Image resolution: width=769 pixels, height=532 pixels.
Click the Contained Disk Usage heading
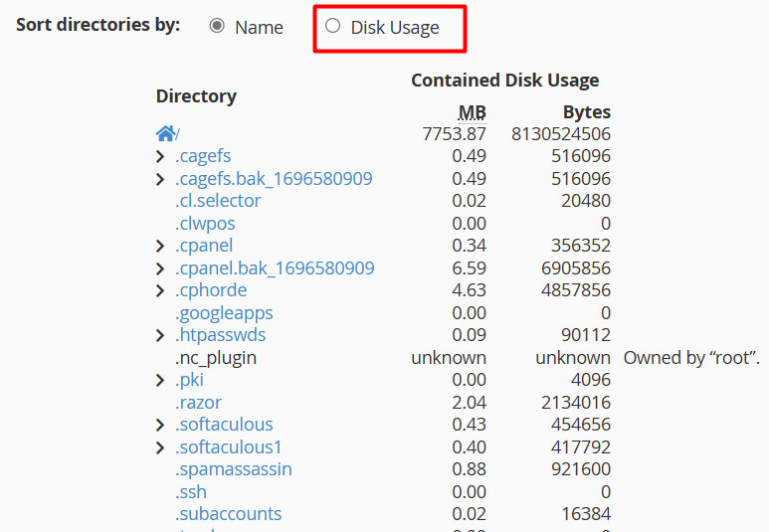pos(505,80)
